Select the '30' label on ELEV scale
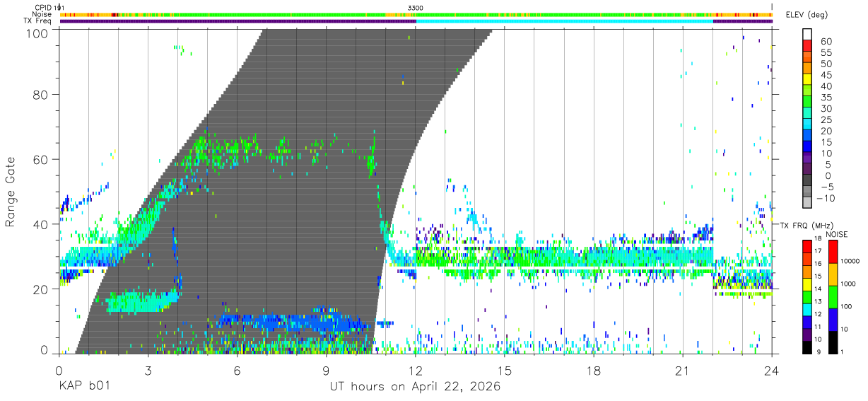This screenshot has height=401, width=868. click(826, 108)
